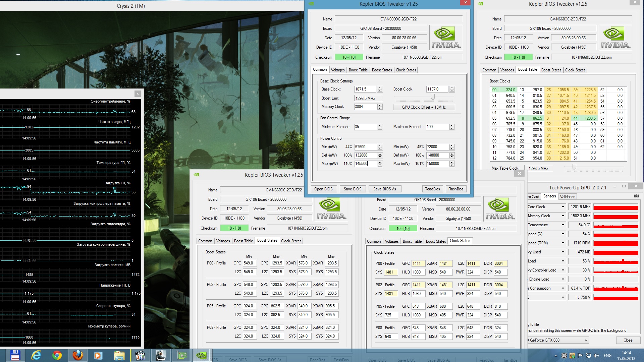Switch to Kepler BIOS Tweaker NVIDIA taskbar icon
The width and height of the screenshot is (644, 362).
coord(202,355)
